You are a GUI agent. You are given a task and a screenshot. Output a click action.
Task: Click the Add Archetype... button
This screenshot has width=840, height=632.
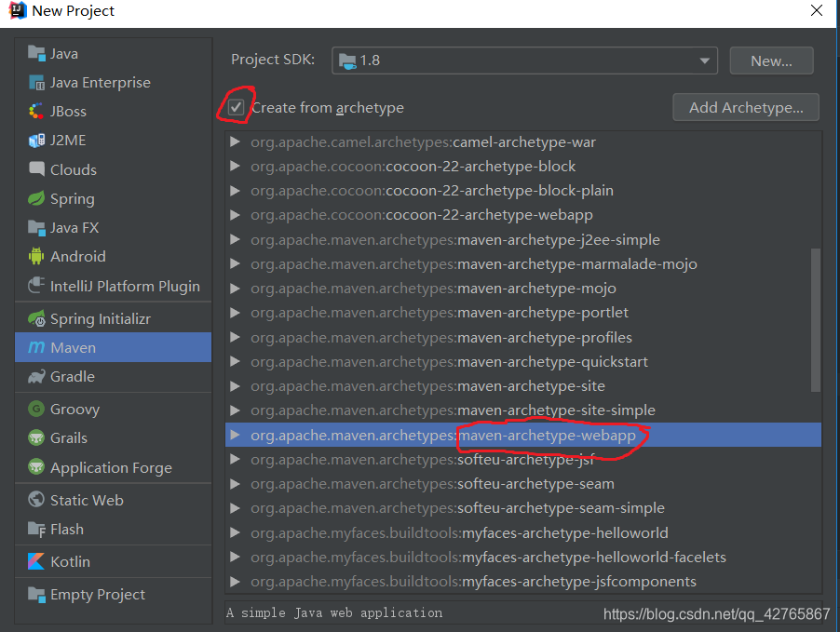(x=746, y=108)
